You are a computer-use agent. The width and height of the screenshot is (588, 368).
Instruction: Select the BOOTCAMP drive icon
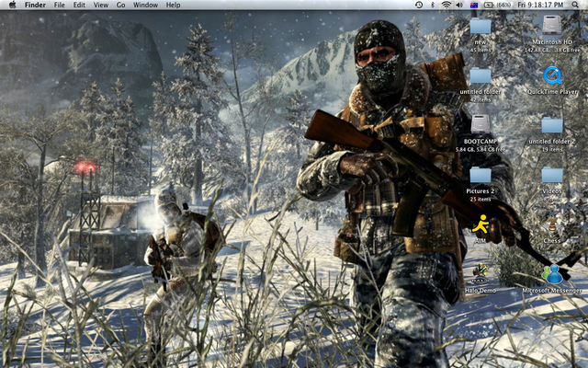481,124
